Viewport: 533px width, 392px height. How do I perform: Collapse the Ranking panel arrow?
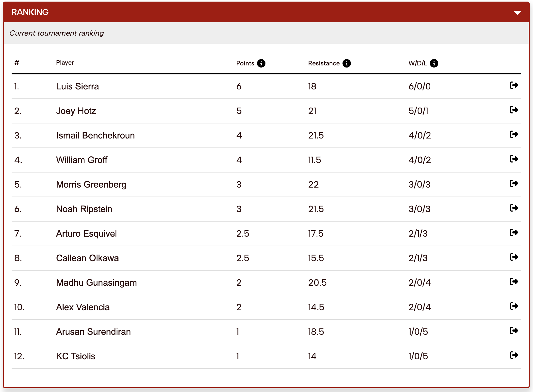pyautogui.click(x=517, y=13)
